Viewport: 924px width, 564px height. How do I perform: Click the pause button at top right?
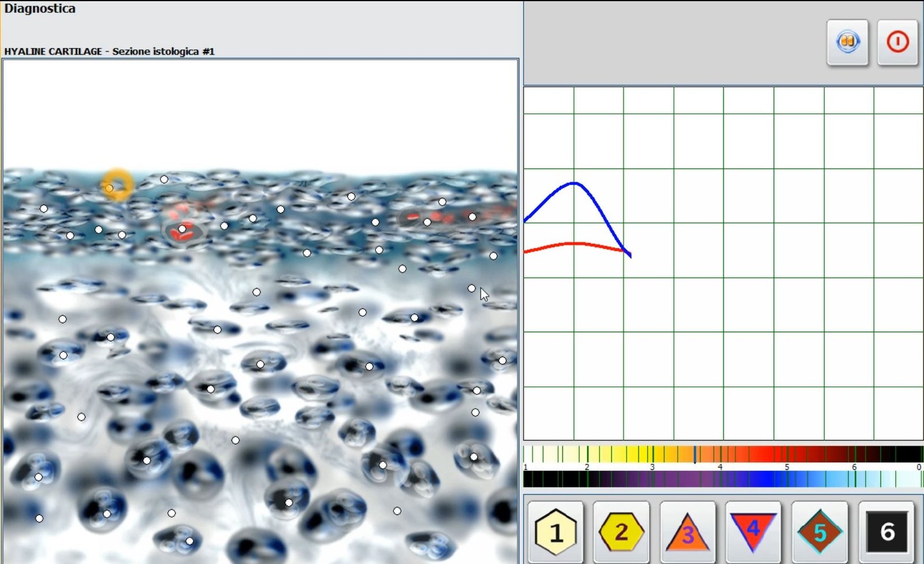point(847,42)
